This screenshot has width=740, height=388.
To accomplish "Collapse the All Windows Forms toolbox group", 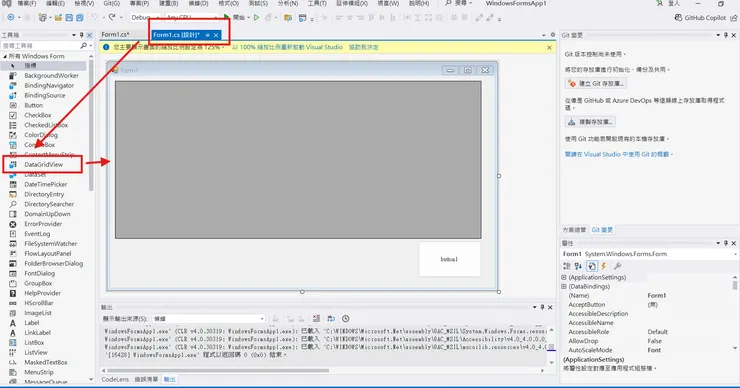I will tap(5, 56).
